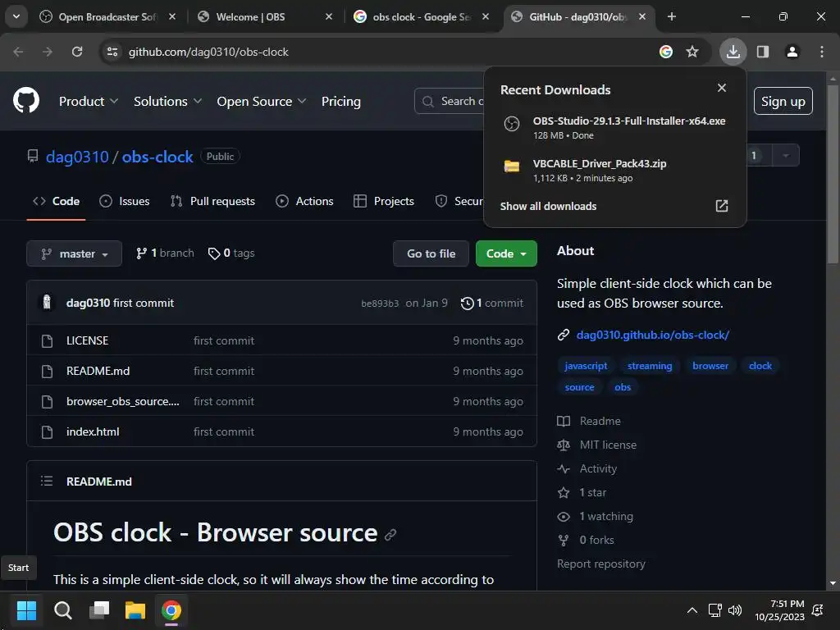Bookmark this page with star icon

pos(692,52)
